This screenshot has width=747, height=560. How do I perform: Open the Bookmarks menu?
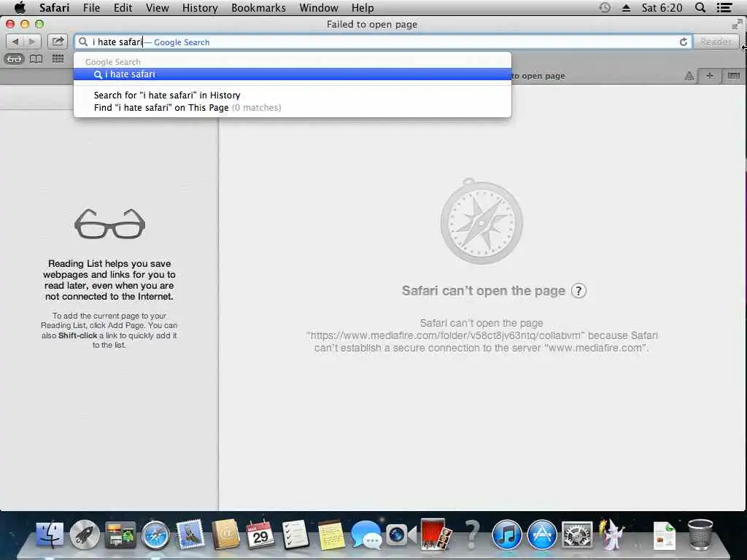coord(259,7)
